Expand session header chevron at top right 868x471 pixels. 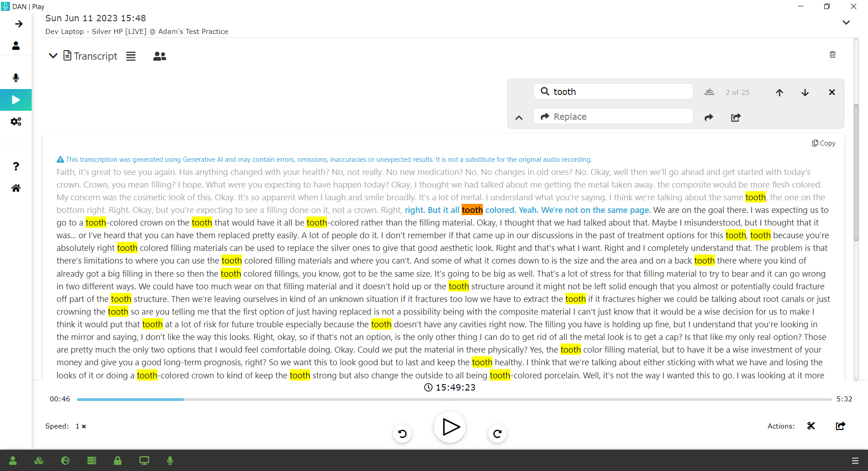pyautogui.click(x=846, y=23)
